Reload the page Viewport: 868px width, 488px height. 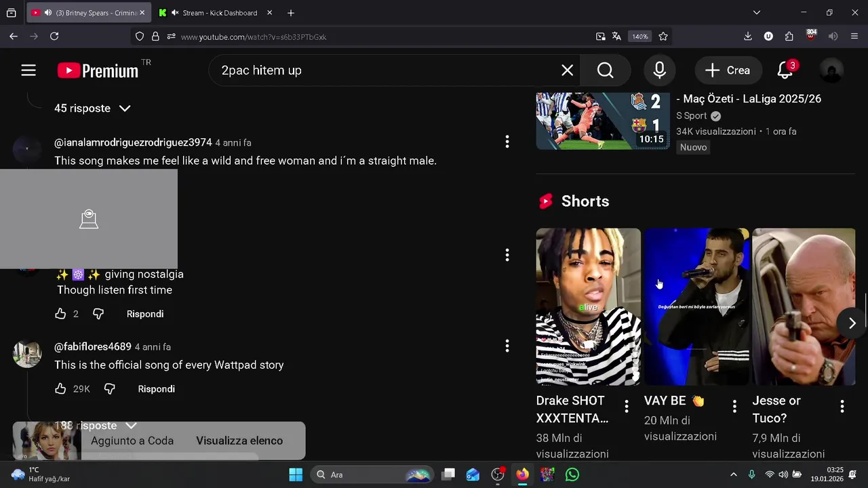[x=54, y=37]
